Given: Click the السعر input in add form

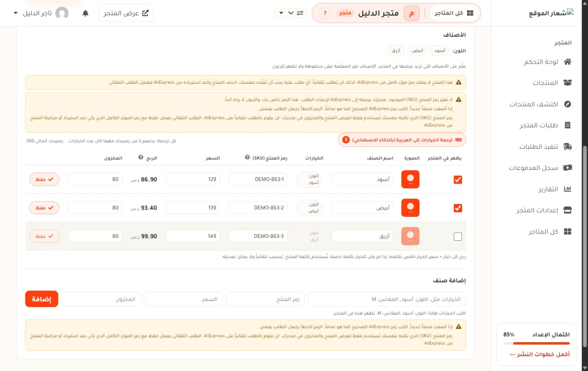Looking at the screenshot, I should tap(183, 299).
